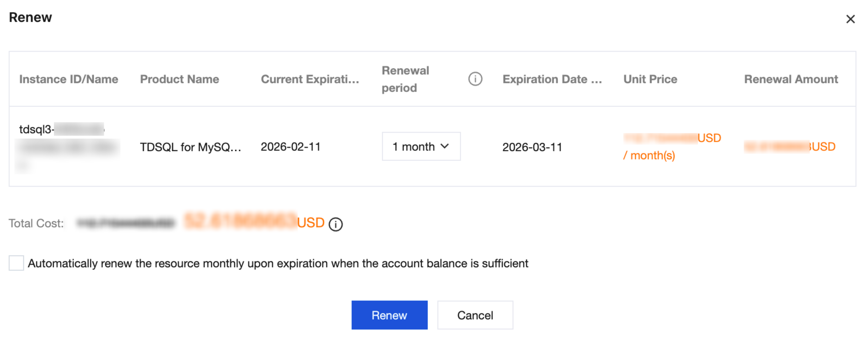The height and width of the screenshot is (337, 868).
Task: Select the new expiration date 2026-03-11
Action: [532, 147]
